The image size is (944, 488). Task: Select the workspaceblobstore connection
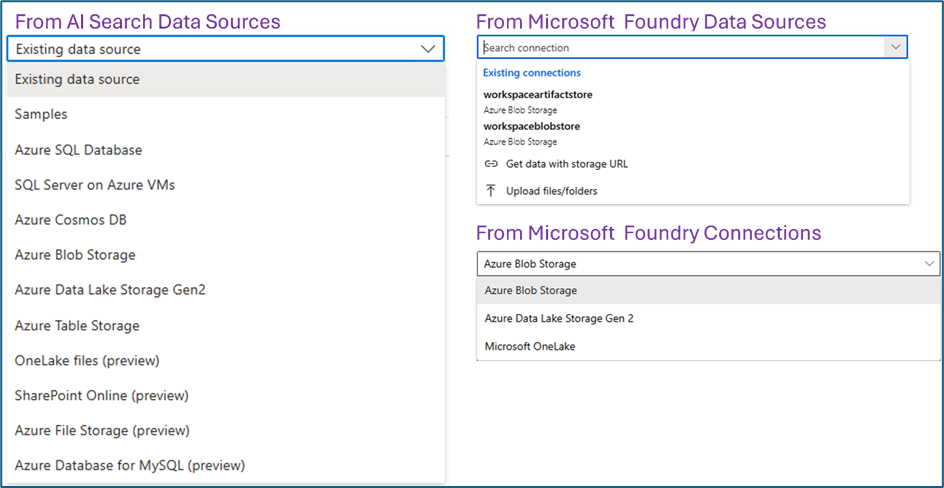(x=693, y=133)
